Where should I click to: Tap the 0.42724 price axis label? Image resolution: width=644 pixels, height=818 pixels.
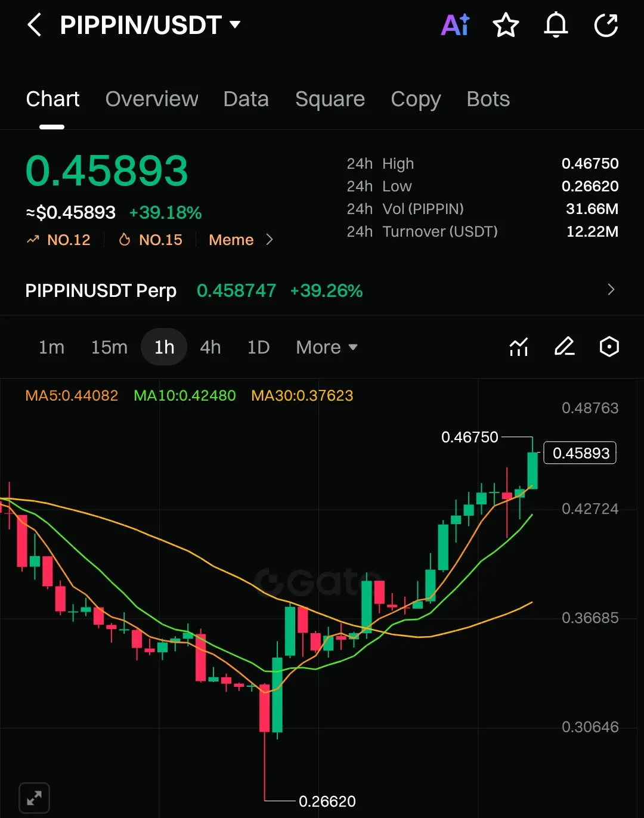point(590,509)
